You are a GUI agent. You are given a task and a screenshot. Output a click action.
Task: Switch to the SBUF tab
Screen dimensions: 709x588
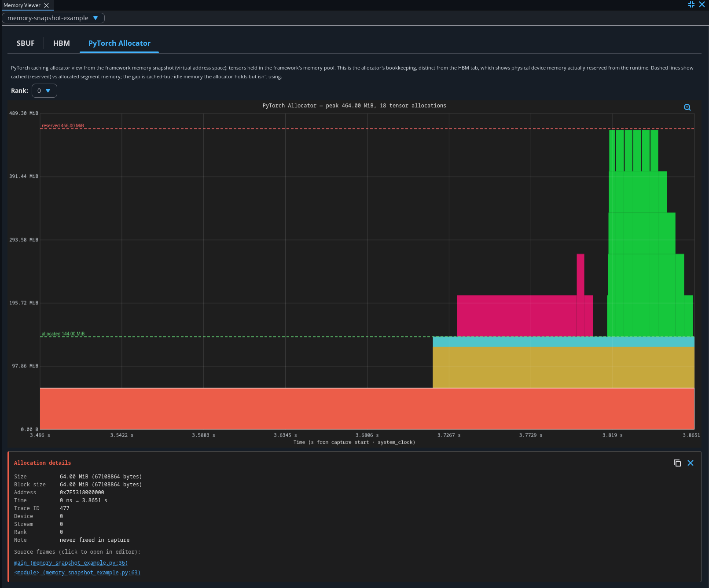(x=26, y=43)
